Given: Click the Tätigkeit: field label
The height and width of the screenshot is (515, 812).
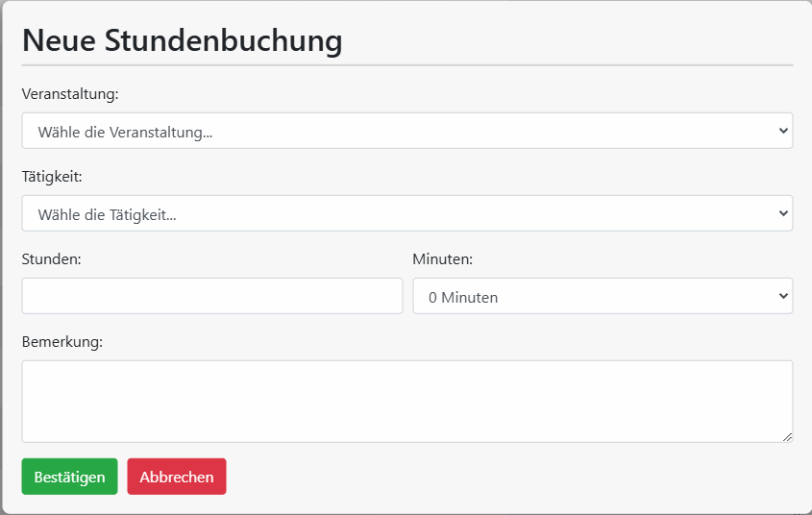Looking at the screenshot, I should click(52, 177).
